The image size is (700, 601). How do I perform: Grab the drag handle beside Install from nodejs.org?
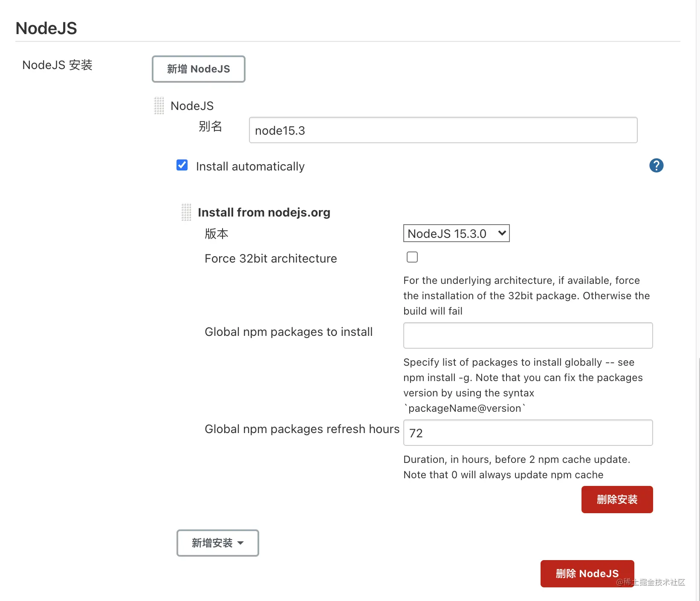point(186,212)
